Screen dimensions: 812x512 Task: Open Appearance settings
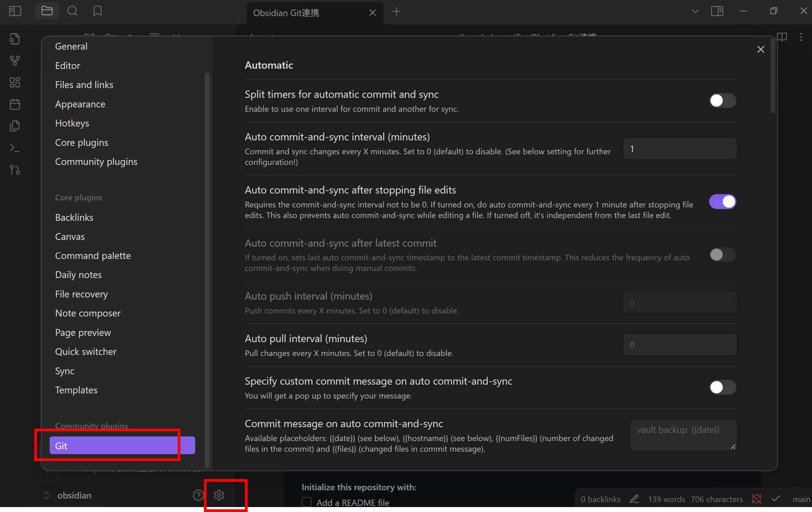pyautogui.click(x=80, y=104)
